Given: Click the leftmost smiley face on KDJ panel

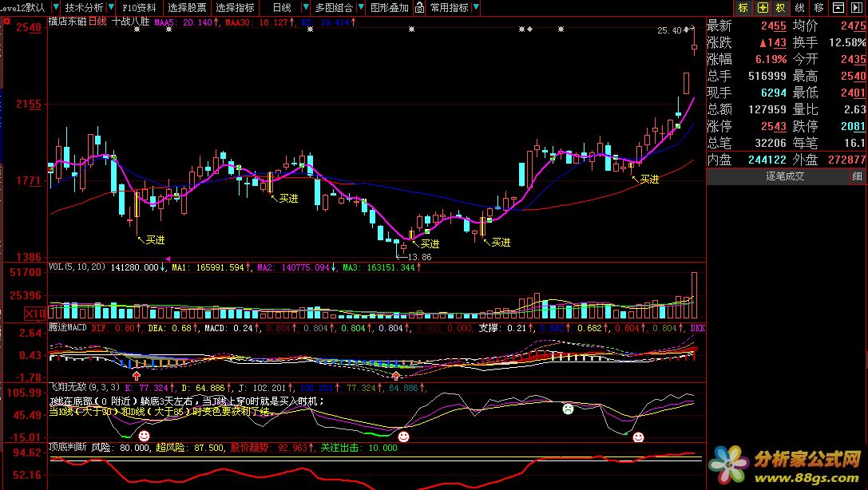Looking at the screenshot, I should tap(144, 436).
